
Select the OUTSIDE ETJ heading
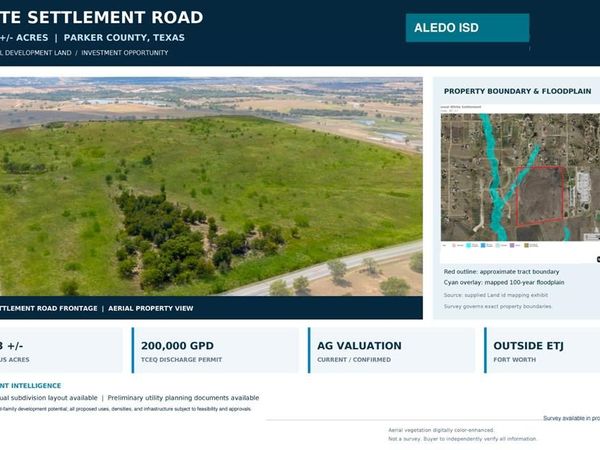coord(528,346)
